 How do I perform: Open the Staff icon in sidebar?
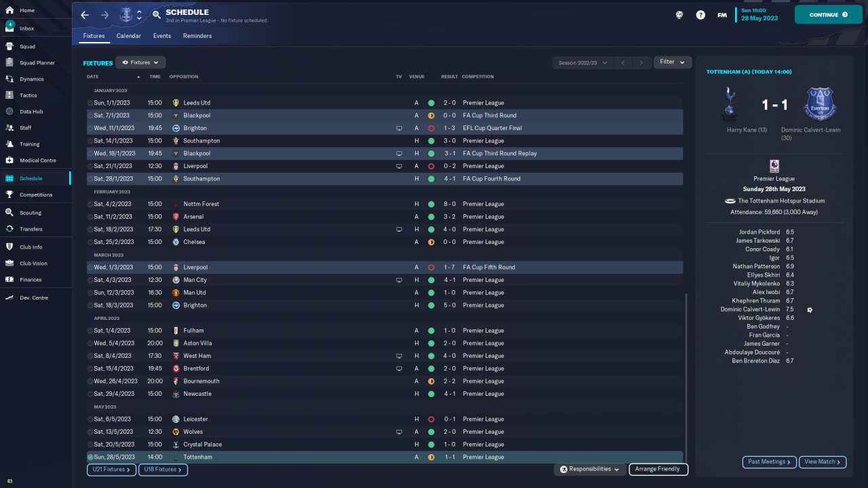[9, 128]
